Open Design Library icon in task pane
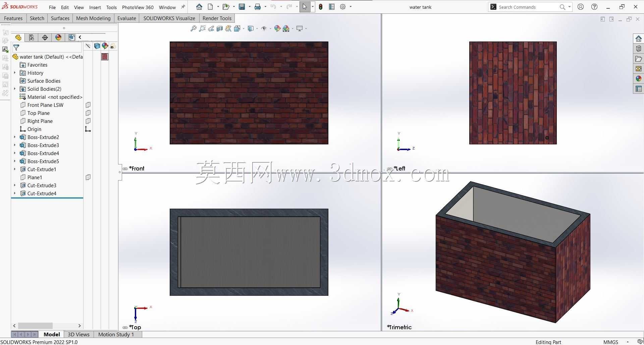 (x=638, y=49)
